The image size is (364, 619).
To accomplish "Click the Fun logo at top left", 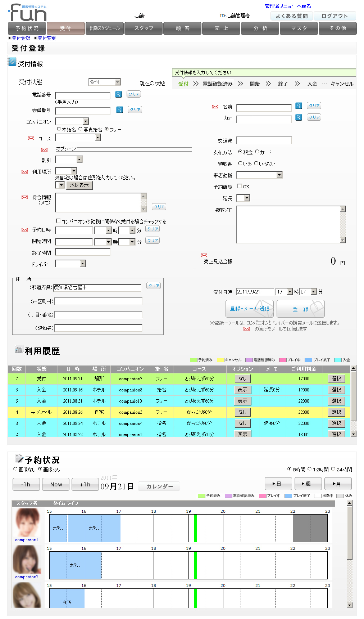I will click(28, 13).
